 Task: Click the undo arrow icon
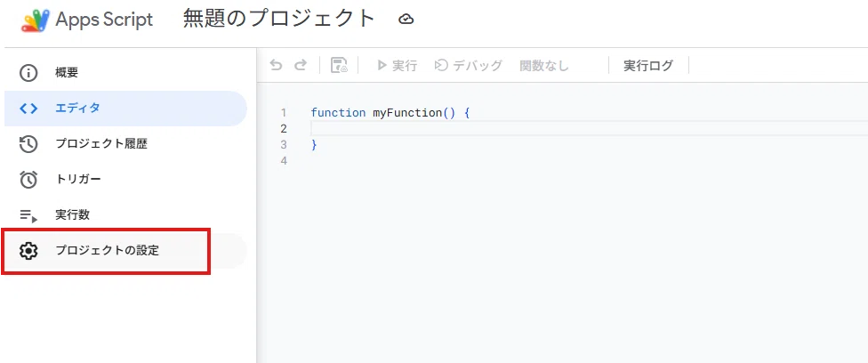click(x=276, y=66)
